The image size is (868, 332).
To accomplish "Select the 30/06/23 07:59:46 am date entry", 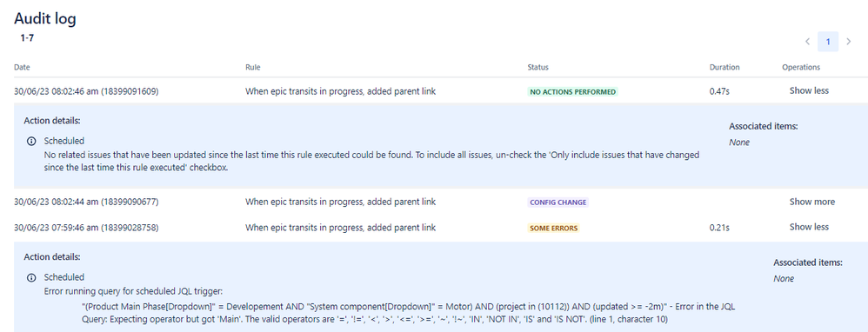I will (x=86, y=228).
